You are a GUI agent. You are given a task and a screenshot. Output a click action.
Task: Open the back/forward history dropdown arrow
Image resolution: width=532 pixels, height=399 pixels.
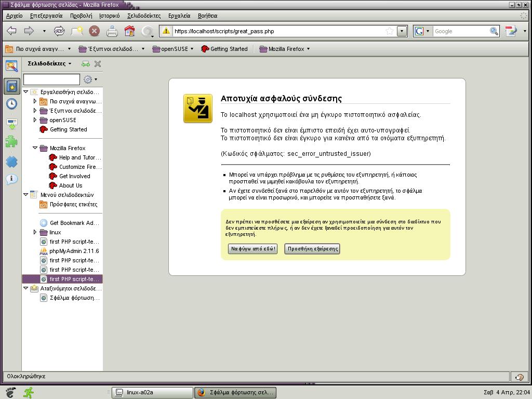(x=44, y=31)
